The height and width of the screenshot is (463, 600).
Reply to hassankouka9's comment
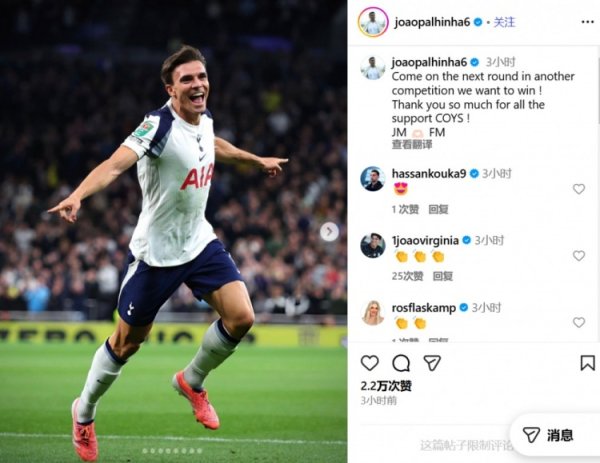tap(438, 209)
